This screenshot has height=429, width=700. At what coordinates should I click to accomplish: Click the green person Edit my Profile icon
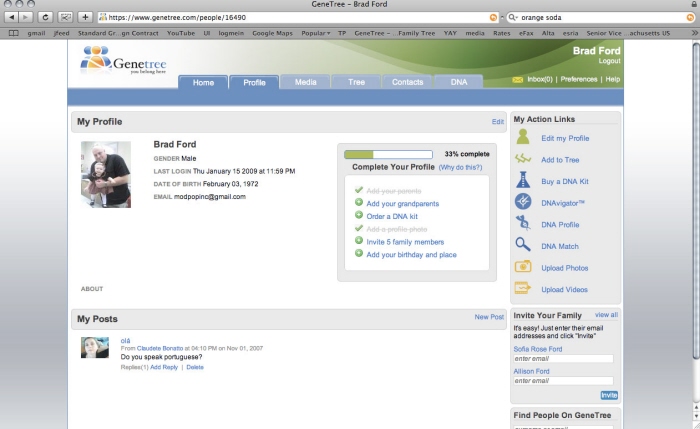click(x=523, y=137)
